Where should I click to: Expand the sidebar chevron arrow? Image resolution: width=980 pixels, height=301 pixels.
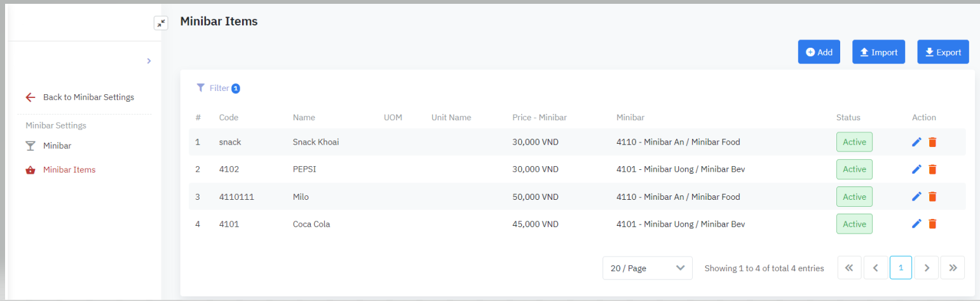(x=149, y=61)
